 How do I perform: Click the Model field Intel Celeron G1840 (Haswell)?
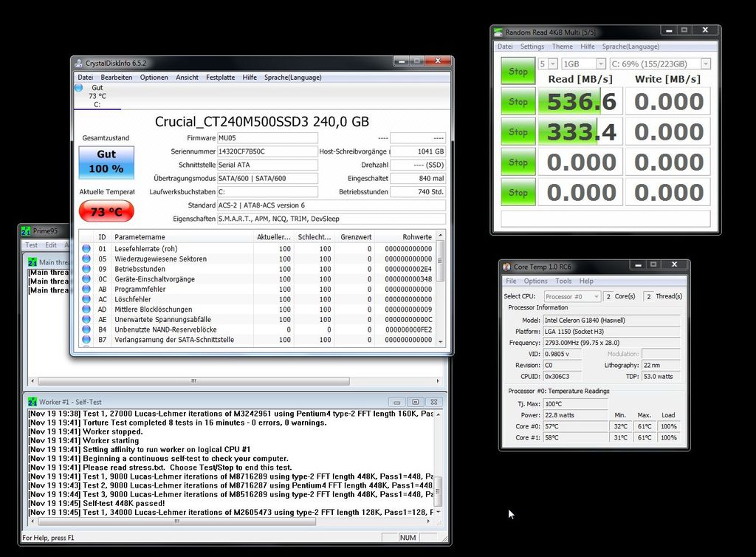[x=611, y=320]
